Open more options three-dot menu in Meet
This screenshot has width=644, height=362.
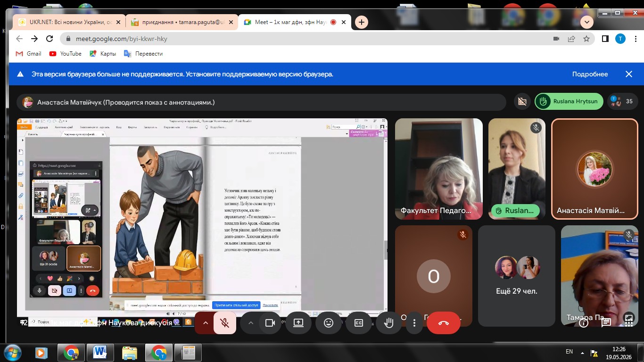click(x=414, y=323)
